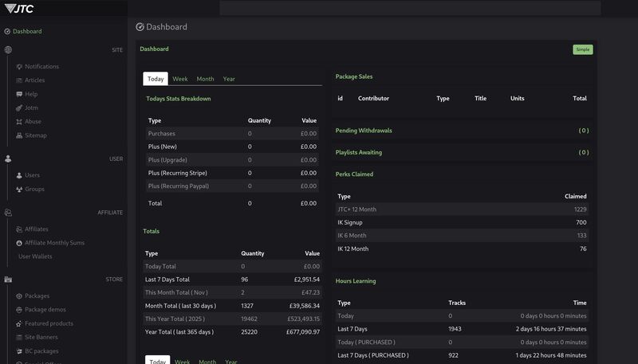Click the STORE section folder icon
The height and width of the screenshot is (364, 638).
pos(8,279)
